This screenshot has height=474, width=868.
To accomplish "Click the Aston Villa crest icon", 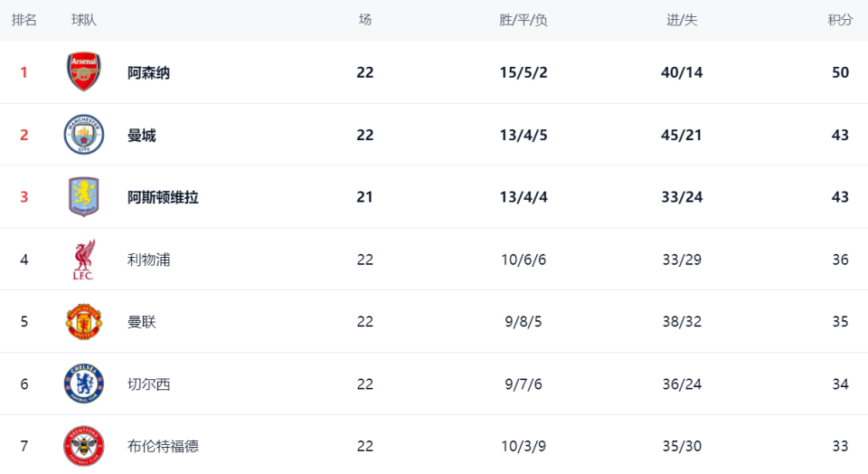I will [x=84, y=197].
